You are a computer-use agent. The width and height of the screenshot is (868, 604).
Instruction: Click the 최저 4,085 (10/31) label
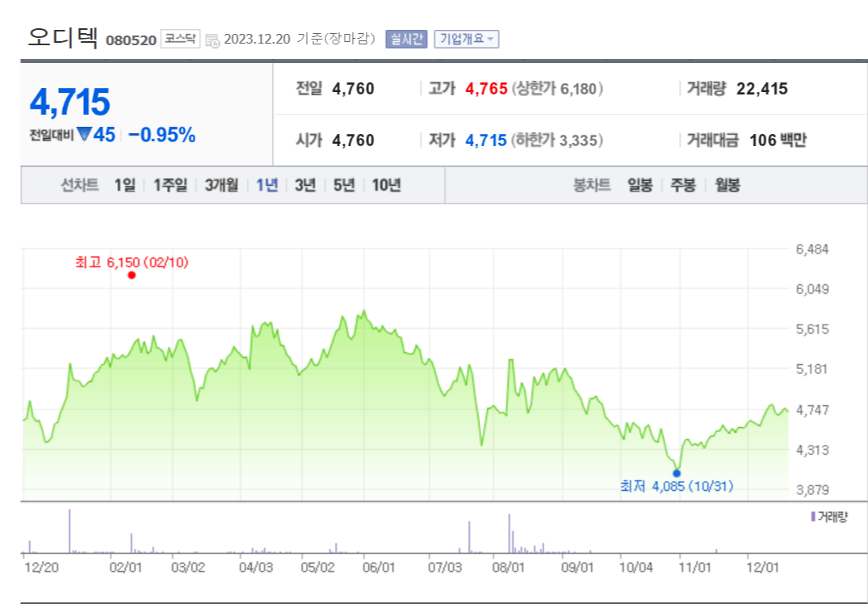pos(677,486)
